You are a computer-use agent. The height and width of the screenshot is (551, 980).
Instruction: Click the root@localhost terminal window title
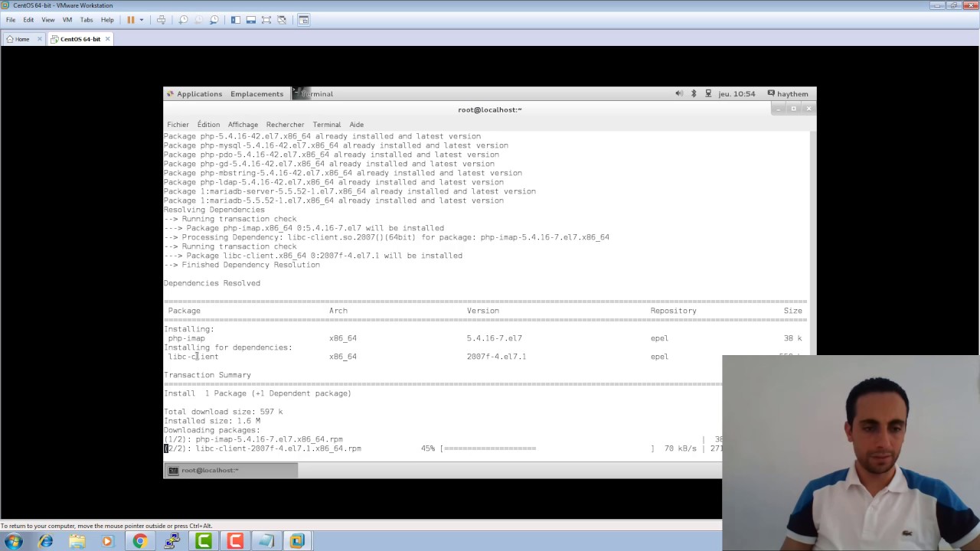click(x=490, y=109)
